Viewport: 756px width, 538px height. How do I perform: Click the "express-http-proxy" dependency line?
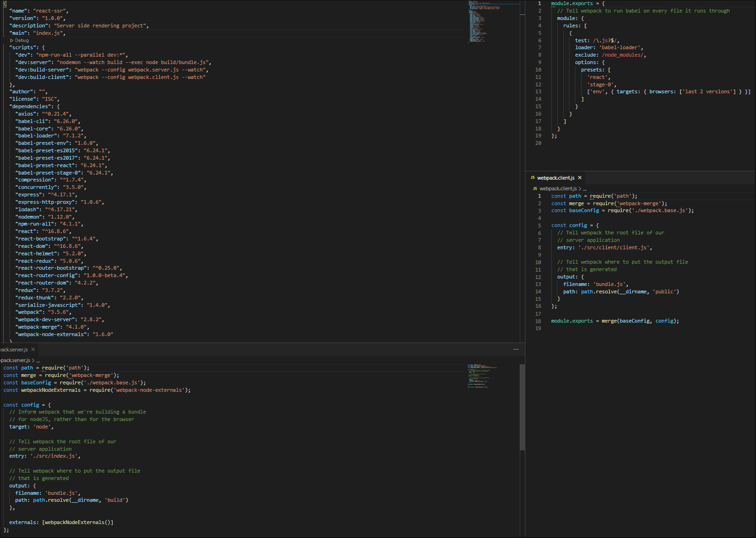(60, 202)
